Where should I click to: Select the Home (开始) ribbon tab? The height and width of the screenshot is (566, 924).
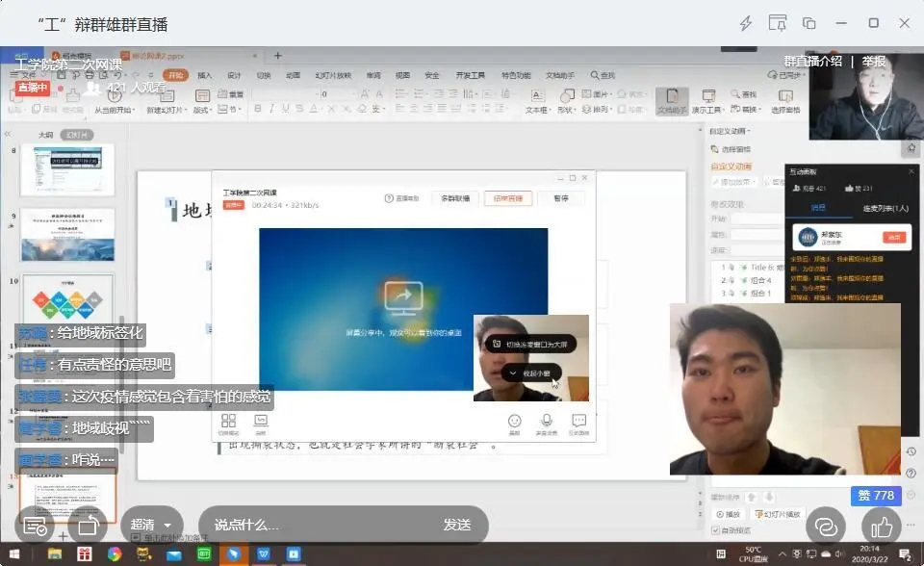pyautogui.click(x=175, y=75)
